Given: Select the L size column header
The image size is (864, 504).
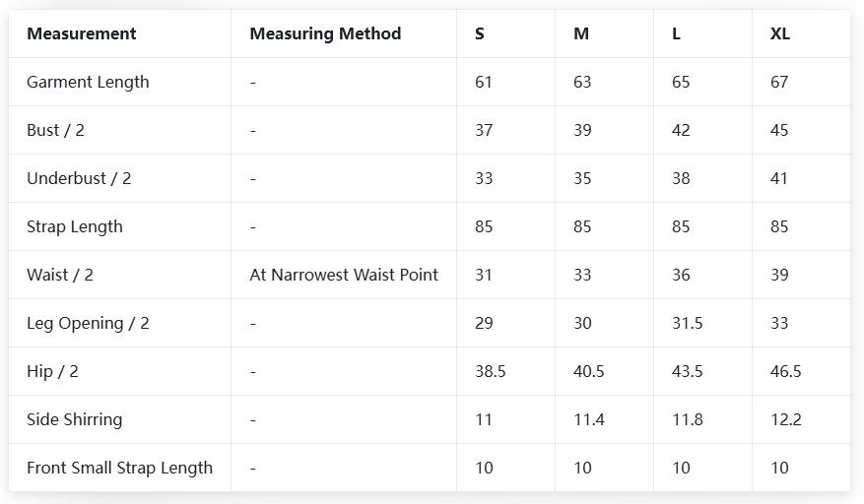Looking at the screenshot, I should click(677, 33).
